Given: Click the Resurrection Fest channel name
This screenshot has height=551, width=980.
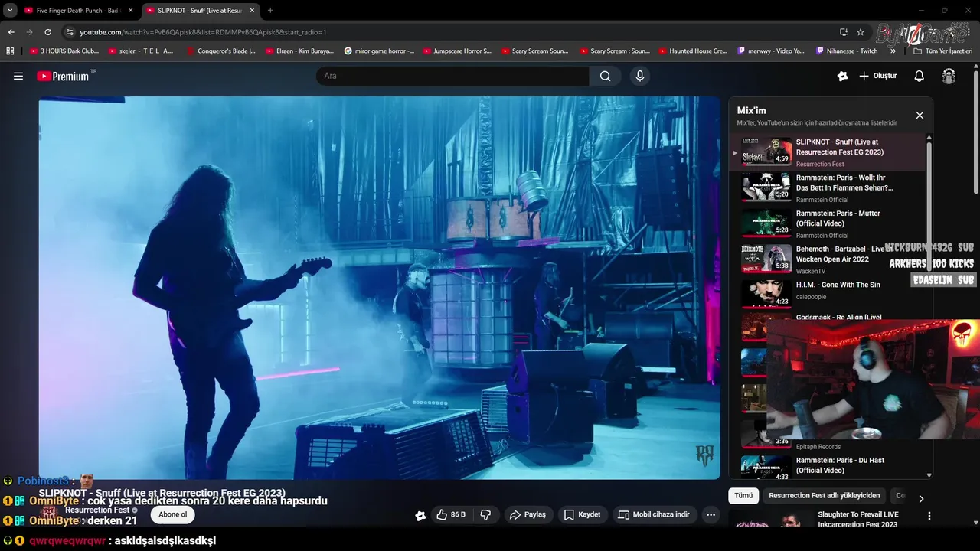Looking at the screenshot, I should point(97,510).
